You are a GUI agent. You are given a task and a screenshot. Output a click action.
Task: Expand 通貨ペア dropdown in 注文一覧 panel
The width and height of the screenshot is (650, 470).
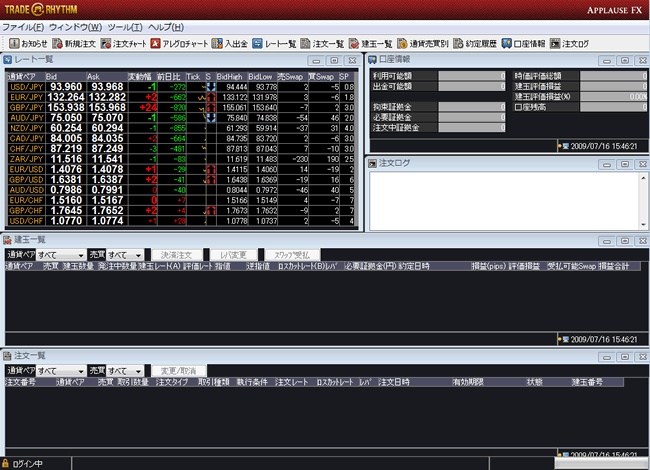81,371
